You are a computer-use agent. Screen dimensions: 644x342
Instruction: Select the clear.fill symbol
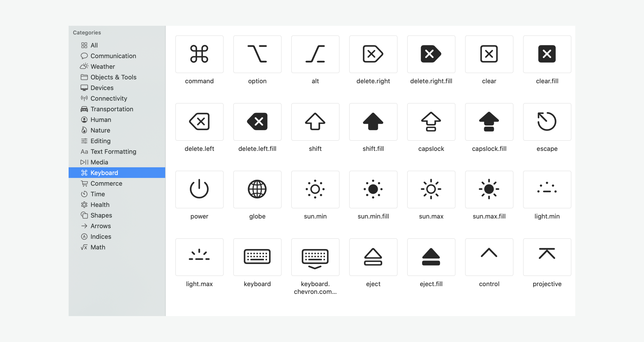point(547,54)
